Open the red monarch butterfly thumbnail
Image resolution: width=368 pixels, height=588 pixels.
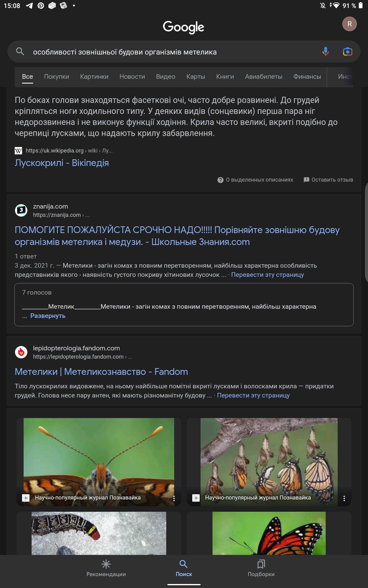pos(269,533)
